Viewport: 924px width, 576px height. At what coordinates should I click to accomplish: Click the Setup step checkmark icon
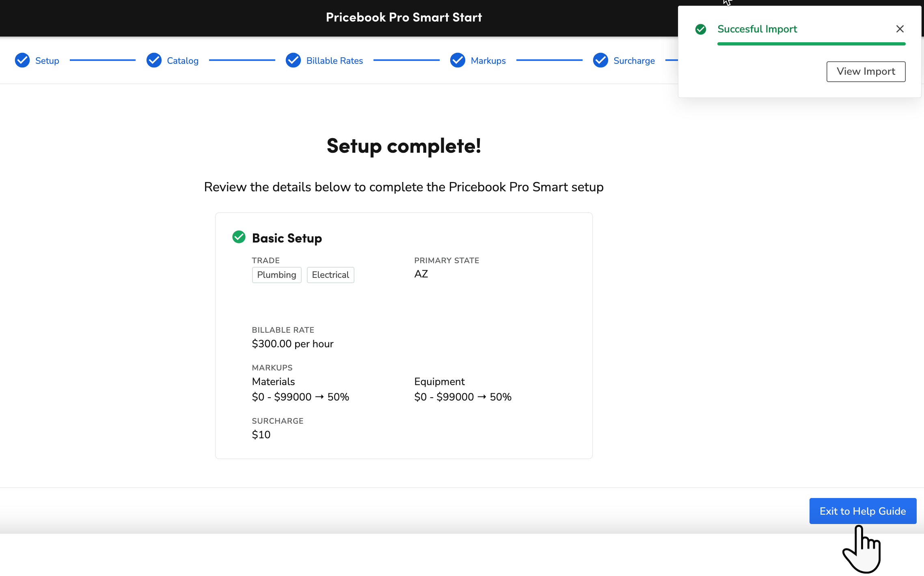tap(22, 60)
